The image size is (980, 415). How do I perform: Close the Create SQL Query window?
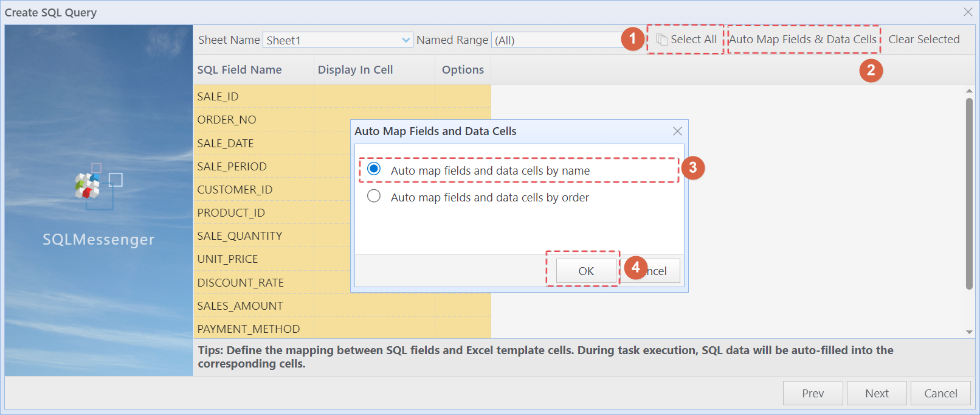(968, 12)
